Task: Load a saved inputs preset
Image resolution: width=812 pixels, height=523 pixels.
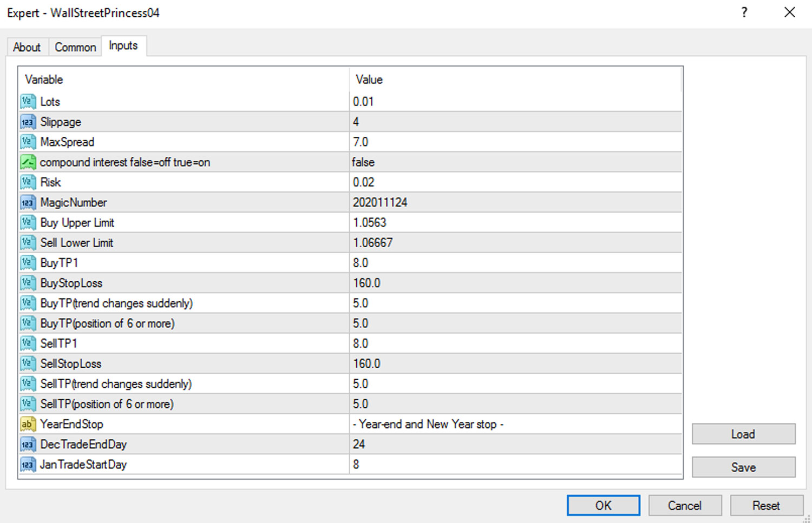Action: pos(743,434)
